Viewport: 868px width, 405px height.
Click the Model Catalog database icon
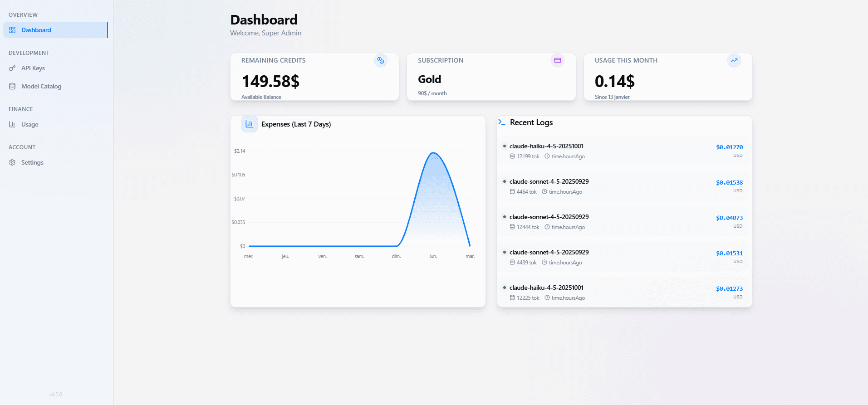point(12,86)
